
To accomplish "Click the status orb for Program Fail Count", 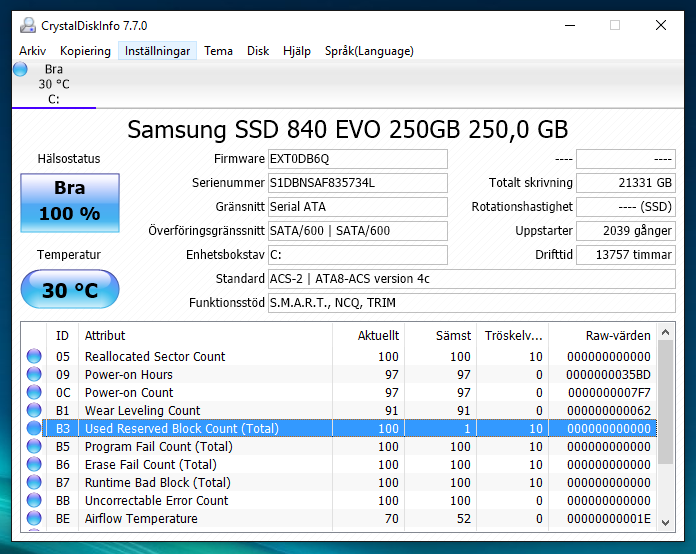I will [x=34, y=446].
